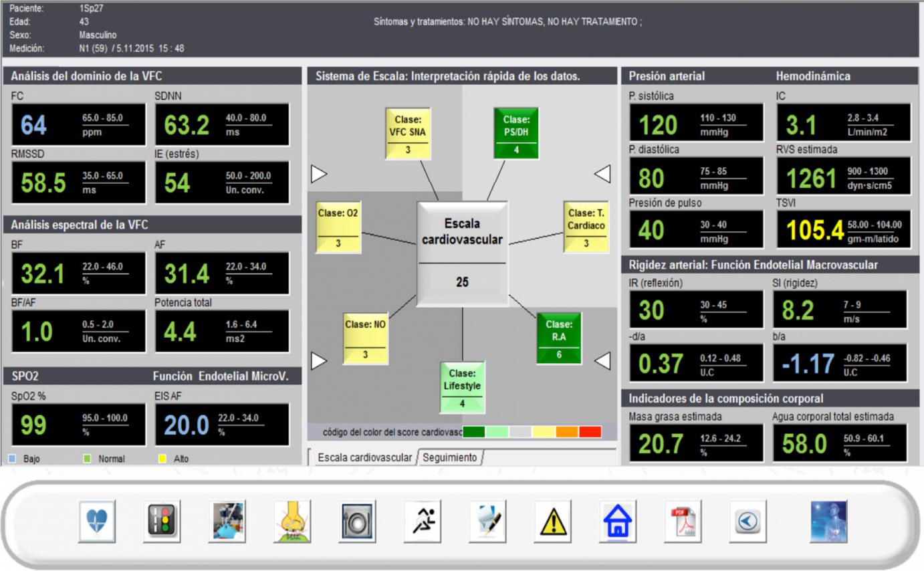Switch to the Seguimiento tab

450,458
